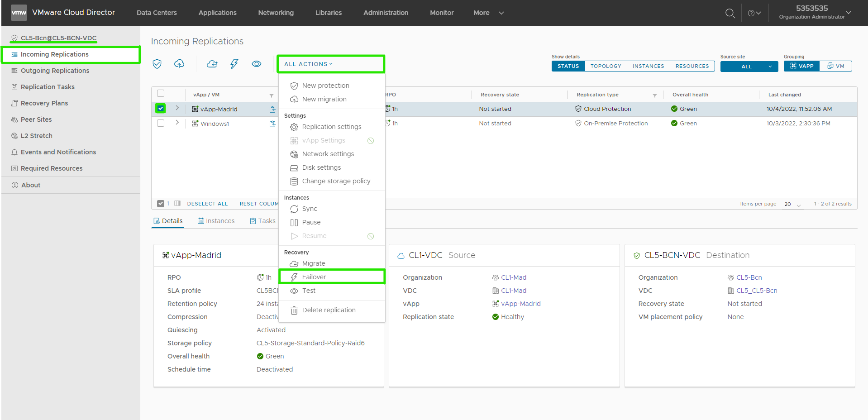
Task: Check the Windows1 row checkbox
Action: [x=161, y=123]
